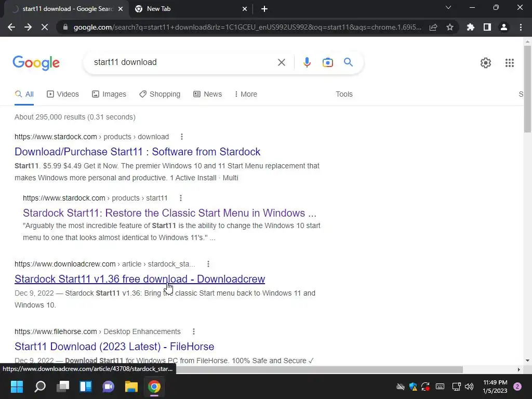The width and height of the screenshot is (532, 399).
Task: Click the address bar URL
Action: (247, 27)
